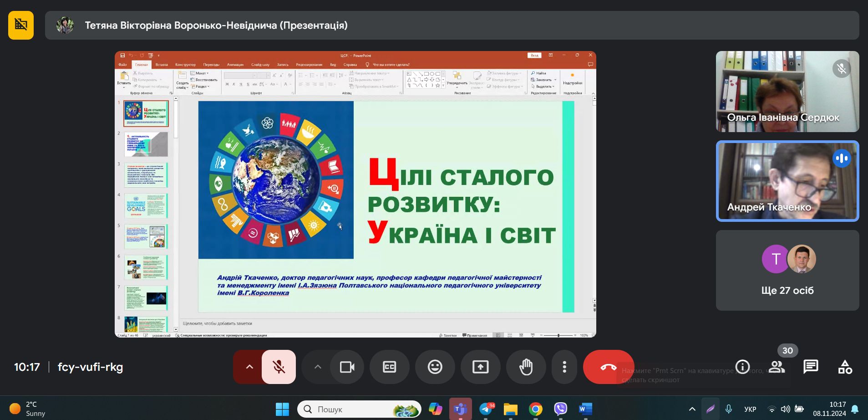This screenshot has width=868, height=420.
Task: Open Telegram from the taskbar
Action: (487, 409)
